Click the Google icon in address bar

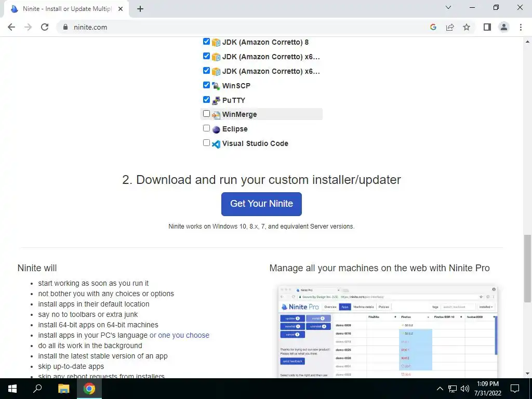click(433, 27)
